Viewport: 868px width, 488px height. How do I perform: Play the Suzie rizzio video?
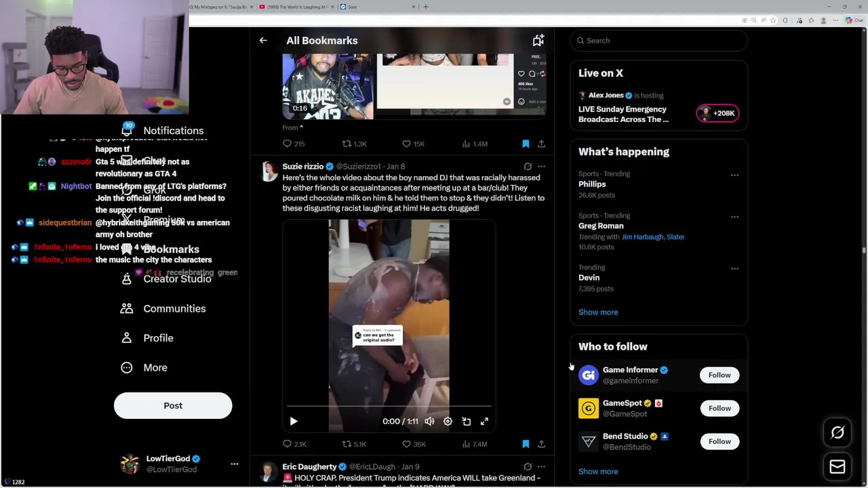tap(294, 422)
